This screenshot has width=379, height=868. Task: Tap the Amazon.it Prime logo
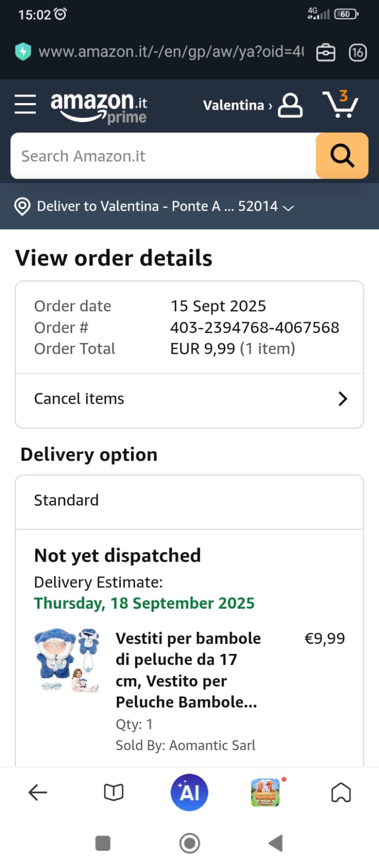tap(99, 107)
